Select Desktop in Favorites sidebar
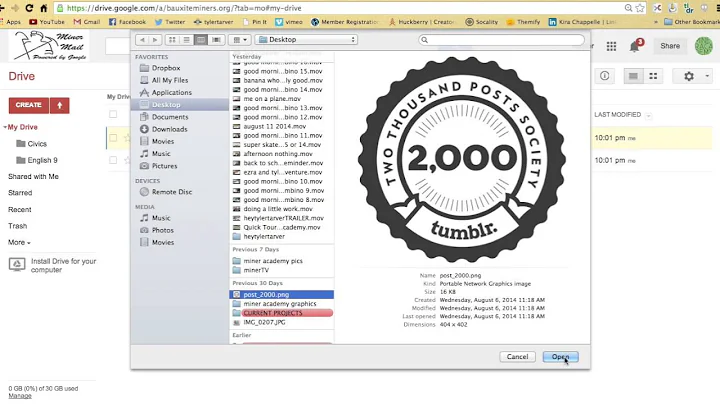 pos(180,105)
